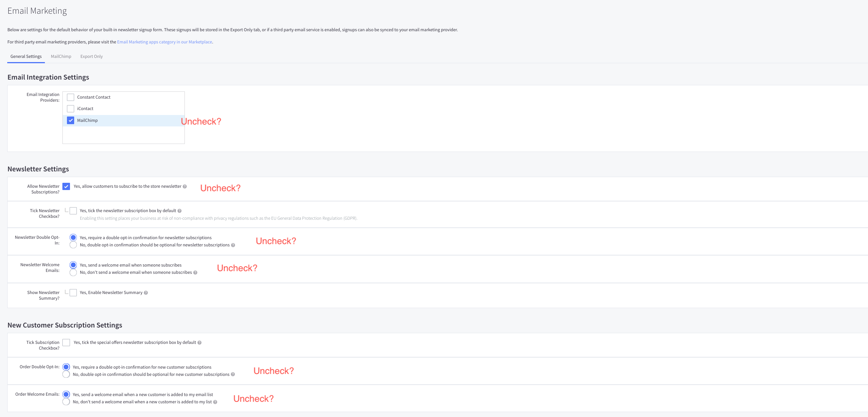Screen dimensions: 868x417
Task: Uncheck allow customers to subscribe checkbox
Action: [66, 187]
